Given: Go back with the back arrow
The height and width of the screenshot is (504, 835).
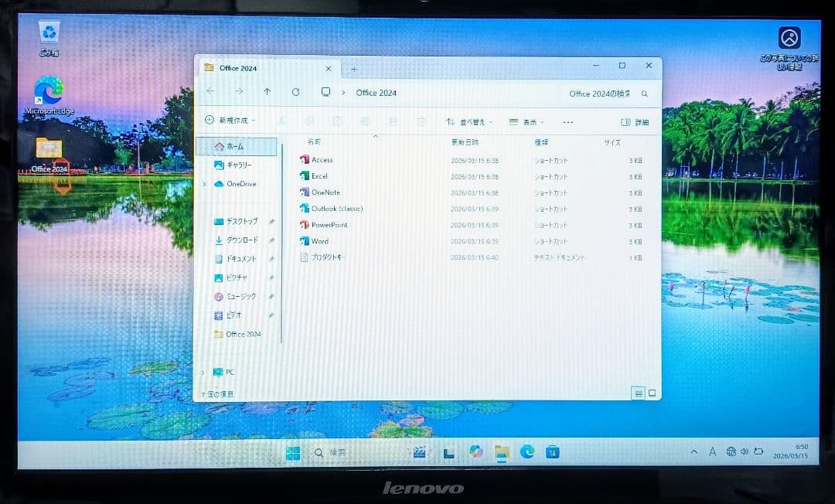Looking at the screenshot, I should [211, 91].
